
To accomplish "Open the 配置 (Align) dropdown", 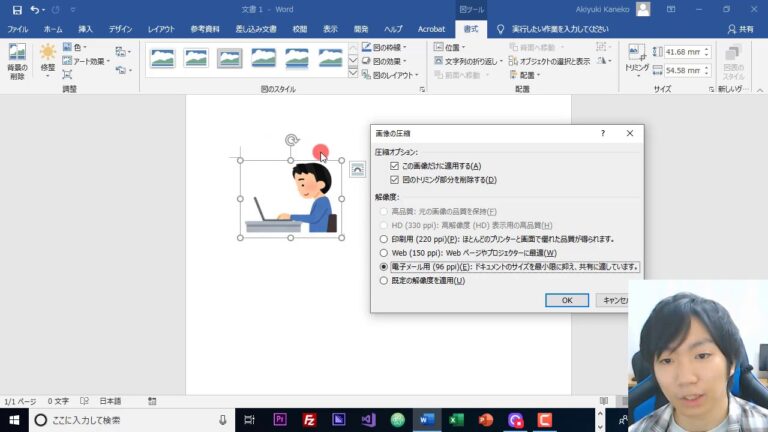I will (x=525, y=75).
